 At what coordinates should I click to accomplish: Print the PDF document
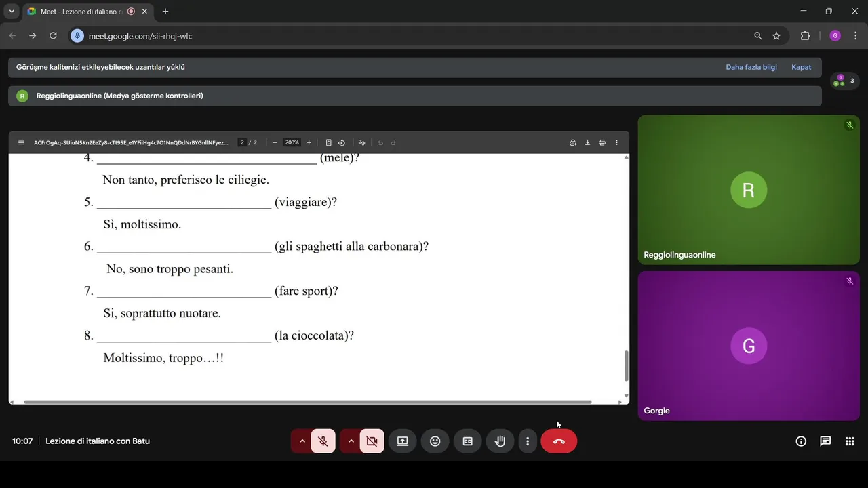pos(602,143)
